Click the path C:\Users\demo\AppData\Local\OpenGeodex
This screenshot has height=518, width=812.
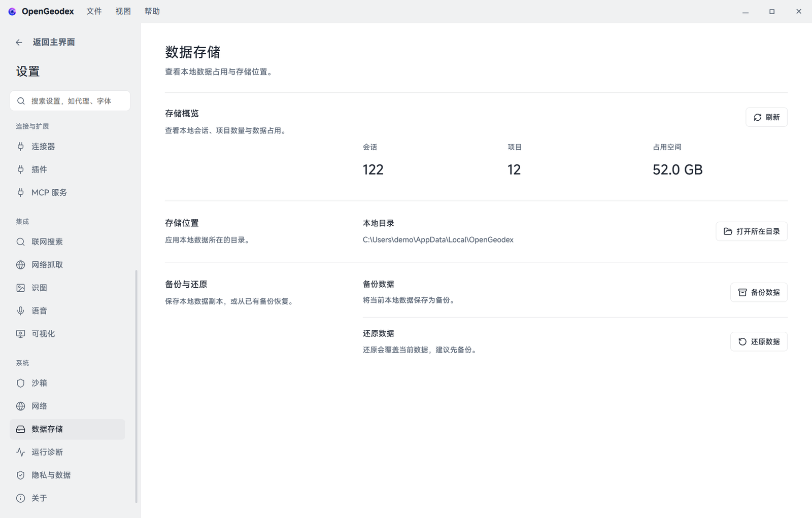coord(438,239)
